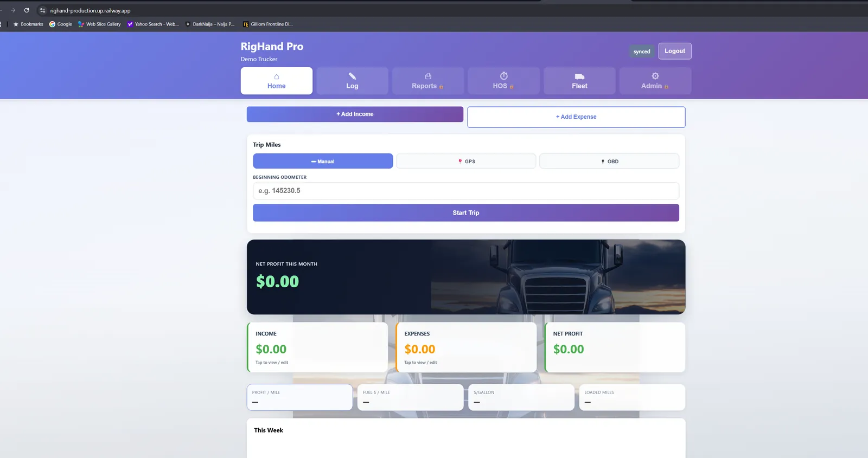This screenshot has width=868, height=458.
Task: Open the Expenses card to view entries
Action: click(466, 347)
